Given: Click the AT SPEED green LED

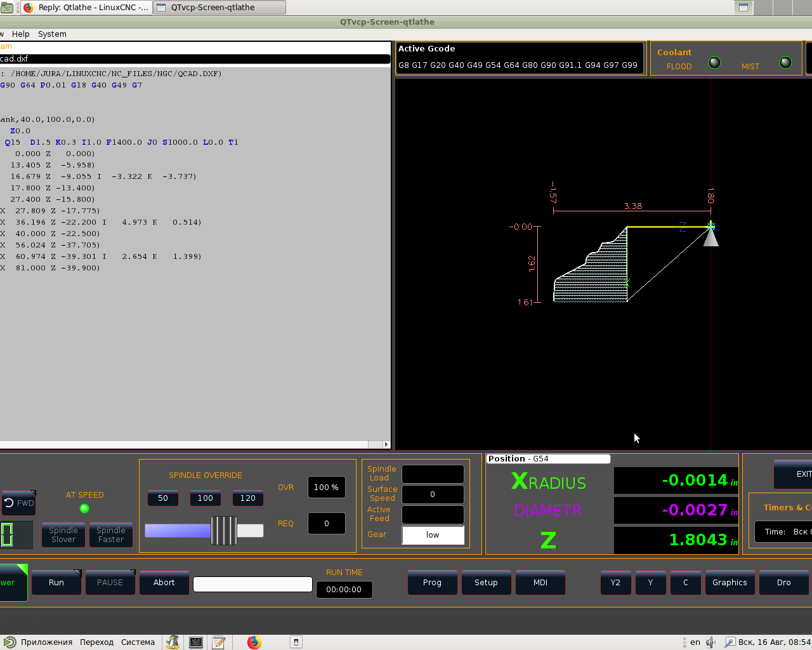Looking at the screenshot, I should coord(84,508).
